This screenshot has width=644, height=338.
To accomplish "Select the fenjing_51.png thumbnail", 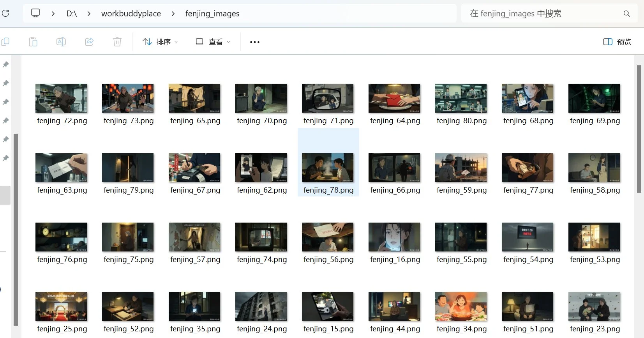I will pos(528,306).
